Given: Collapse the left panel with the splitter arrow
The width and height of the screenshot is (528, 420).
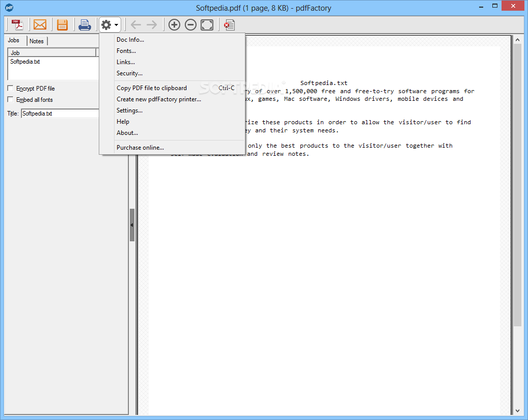Looking at the screenshot, I should pyautogui.click(x=132, y=225).
